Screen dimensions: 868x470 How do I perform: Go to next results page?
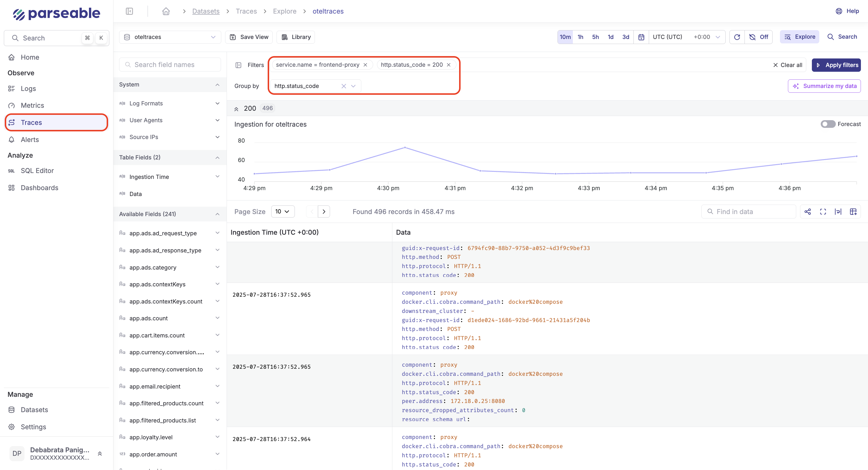[324, 211]
